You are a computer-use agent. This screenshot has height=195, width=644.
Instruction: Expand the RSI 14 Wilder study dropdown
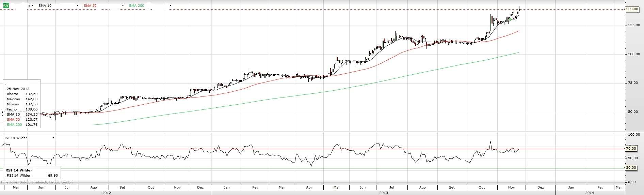point(53,138)
